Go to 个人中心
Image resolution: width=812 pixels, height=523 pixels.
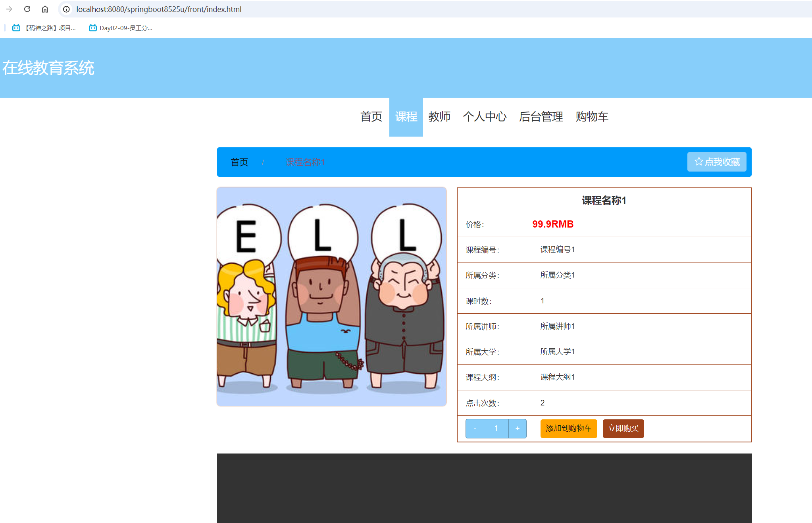(485, 117)
